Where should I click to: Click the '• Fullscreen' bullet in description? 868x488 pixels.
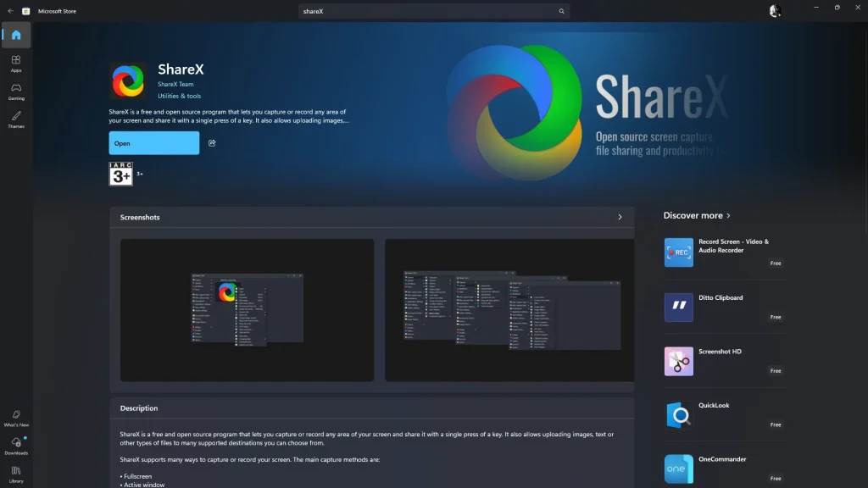tap(136, 476)
